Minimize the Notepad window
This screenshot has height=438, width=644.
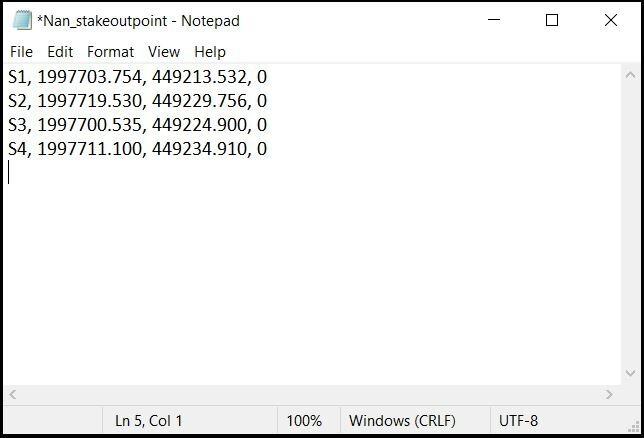pyautogui.click(x=493, y=20)
